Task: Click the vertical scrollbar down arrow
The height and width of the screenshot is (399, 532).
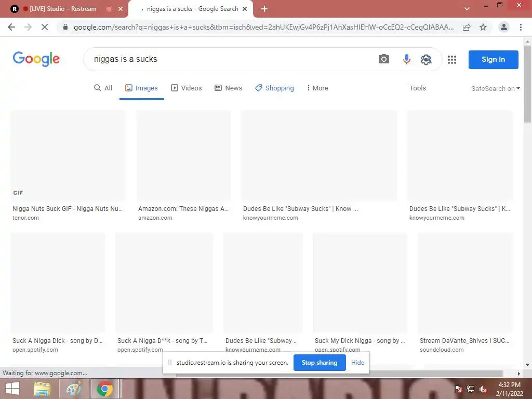Action: (x=527, y=365)
